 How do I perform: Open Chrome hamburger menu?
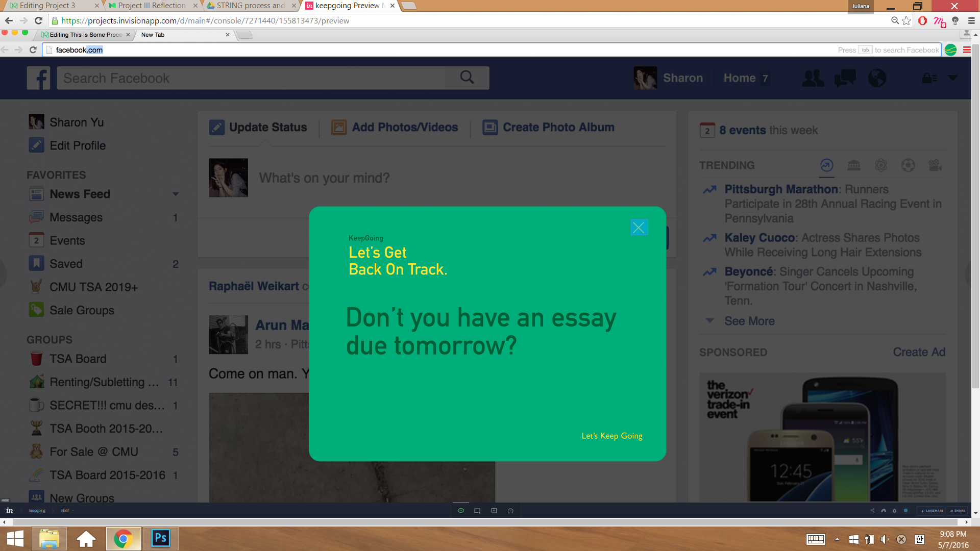pyautogui.click(x=971, y=21)
